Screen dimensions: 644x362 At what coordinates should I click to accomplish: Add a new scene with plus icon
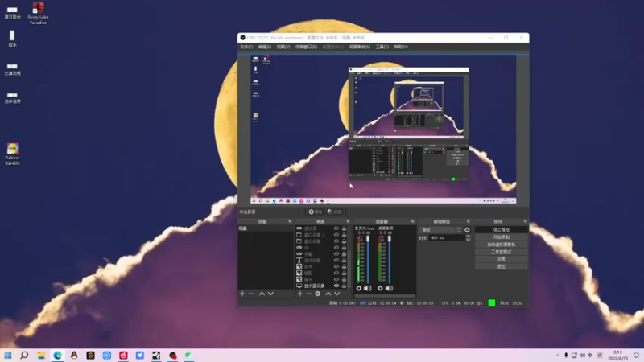click(242, 294)
